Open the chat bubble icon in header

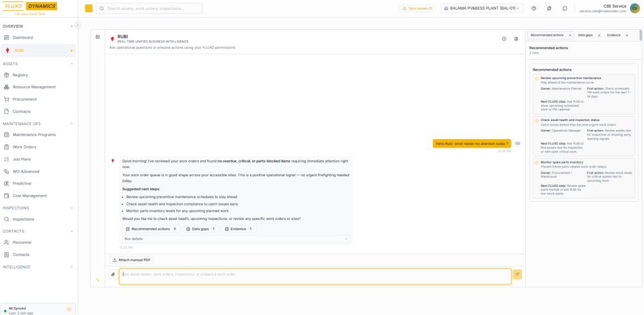click(565, 8)
